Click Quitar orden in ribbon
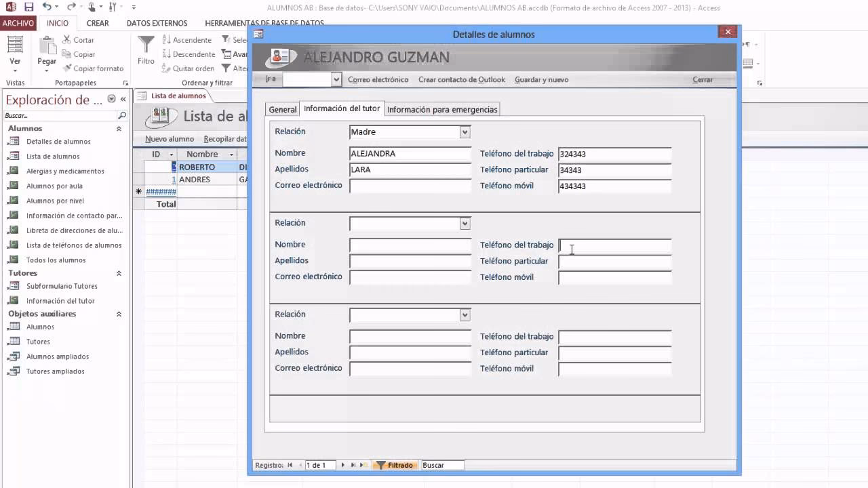The width and height of the screenshot is (868, 488). pos(189,68)
